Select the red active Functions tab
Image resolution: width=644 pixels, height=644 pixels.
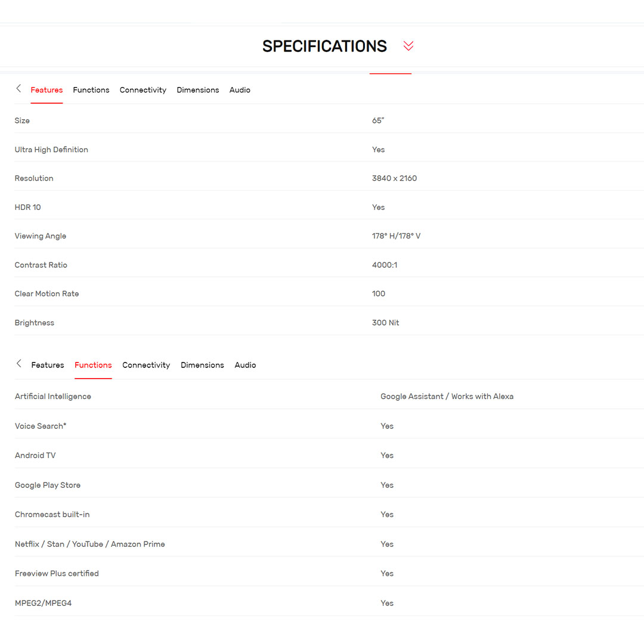pos(93,365)
